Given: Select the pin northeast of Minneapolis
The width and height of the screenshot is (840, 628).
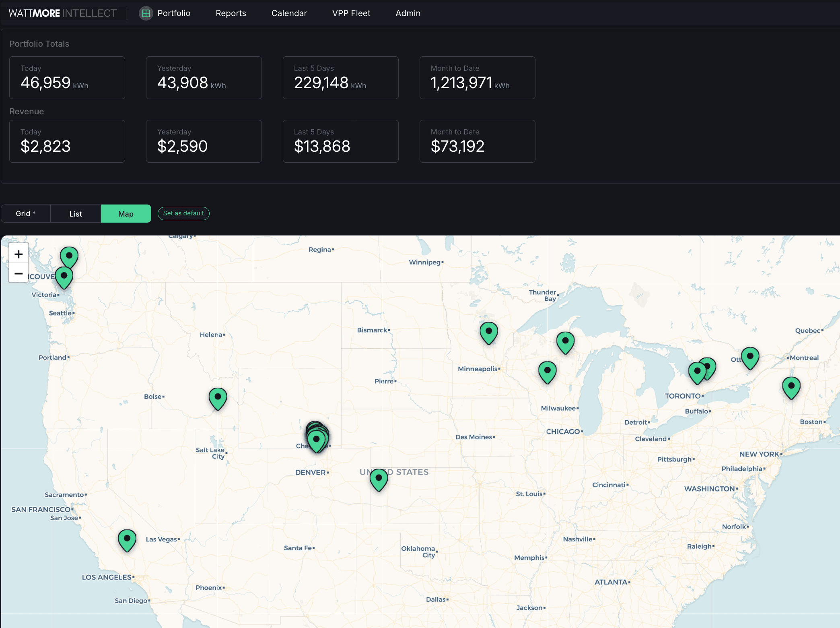Looking at the screenshot, I should click(x=489, y=333).
